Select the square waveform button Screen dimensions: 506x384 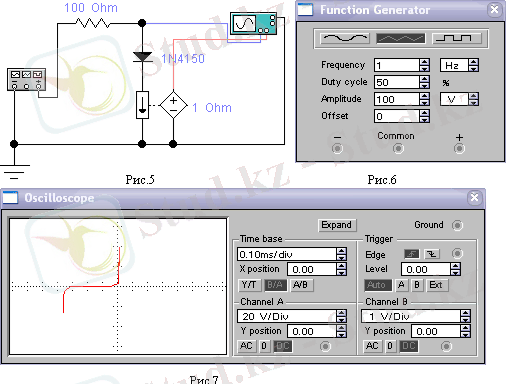click(457, 39)
